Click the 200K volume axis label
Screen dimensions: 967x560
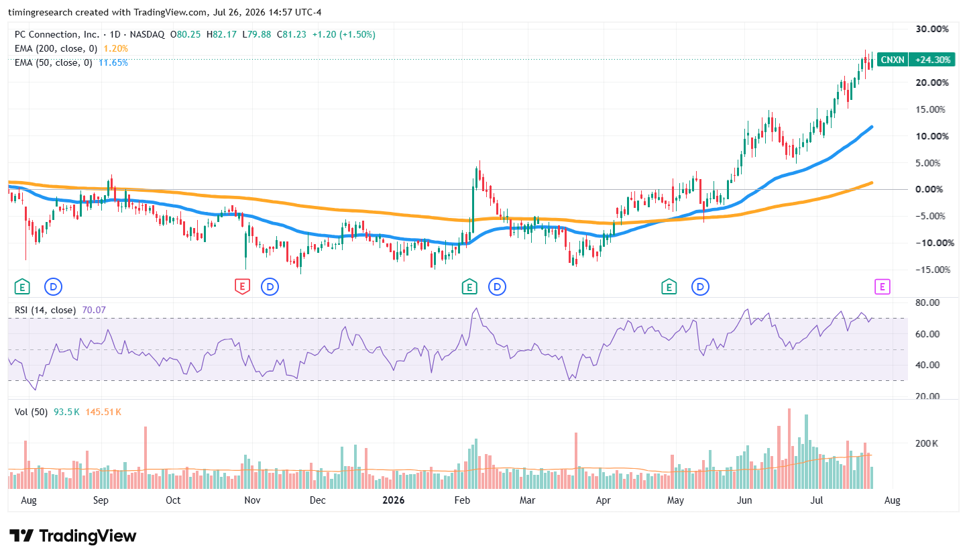(926, 444)
